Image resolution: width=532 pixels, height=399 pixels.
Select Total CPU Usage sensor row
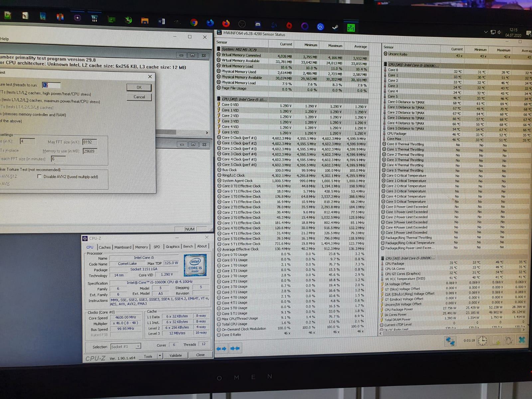coord(293,323)
